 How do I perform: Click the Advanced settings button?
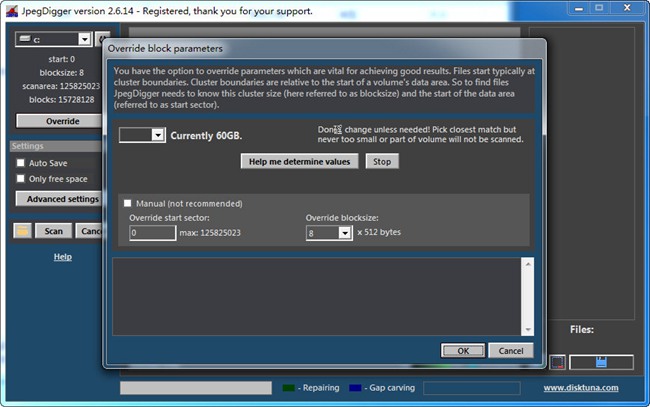[x=60, y=199]
